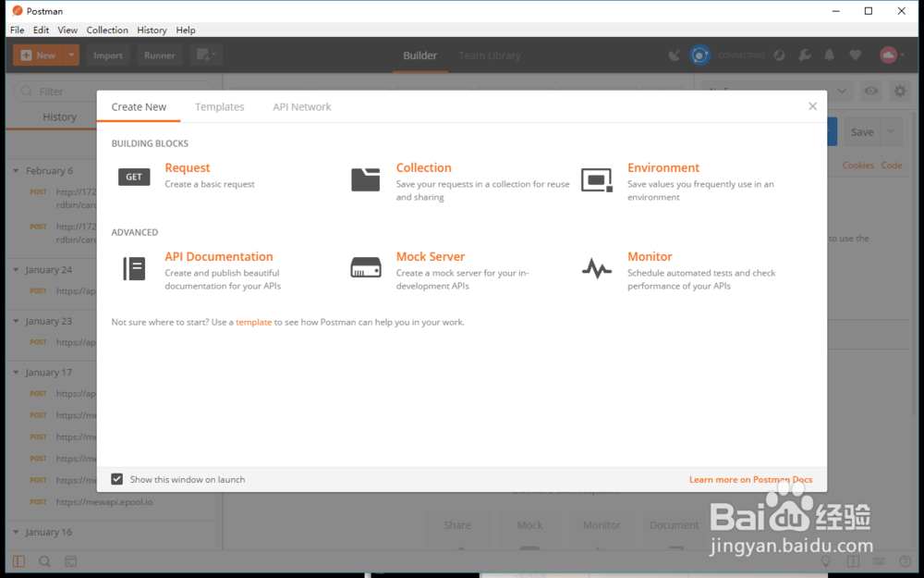The height and width of the screenshot is (578, 924).
Task: Select the History sidebar tab
Action: 59,117
